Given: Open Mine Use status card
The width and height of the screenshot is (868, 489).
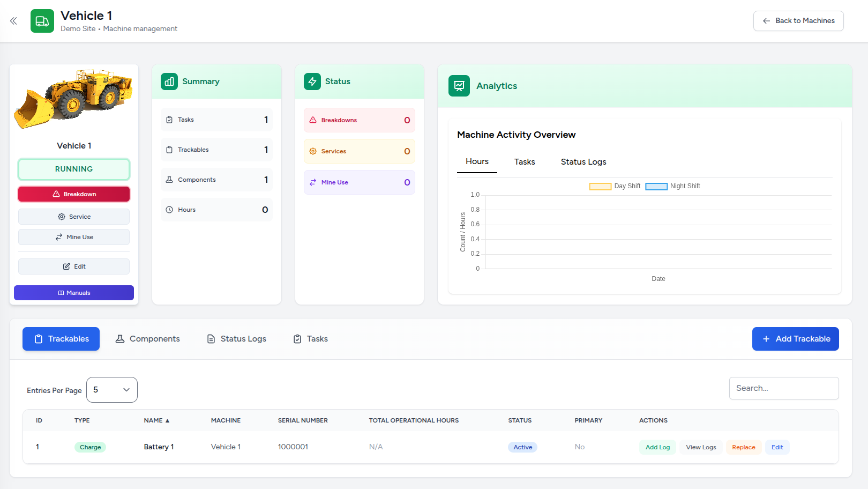Looking at the screenshot, I should (x=359, y=182).
